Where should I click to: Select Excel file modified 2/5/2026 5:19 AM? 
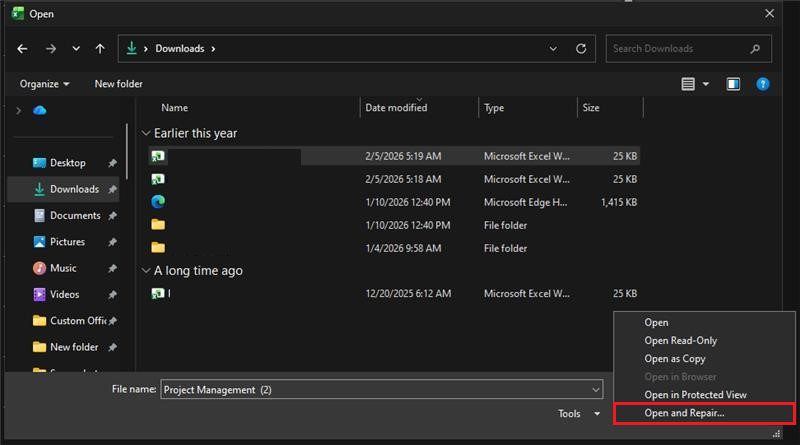(x=394, y=156)
